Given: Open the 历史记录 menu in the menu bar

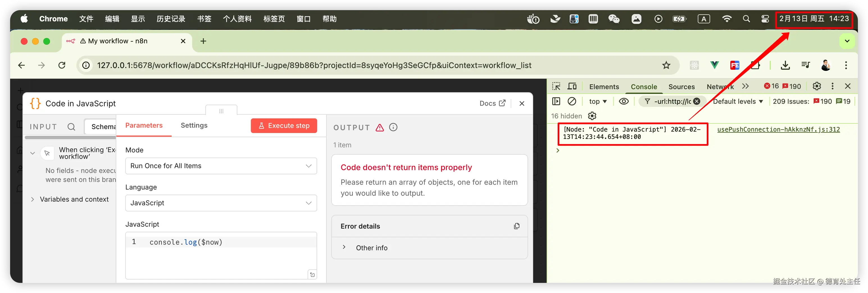Looking at the screenshot, I should tap(171, 19).
